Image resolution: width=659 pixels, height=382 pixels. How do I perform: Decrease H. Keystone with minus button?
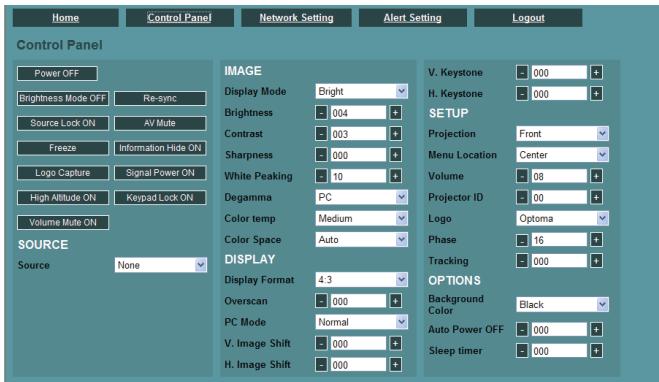pos(522,94)
